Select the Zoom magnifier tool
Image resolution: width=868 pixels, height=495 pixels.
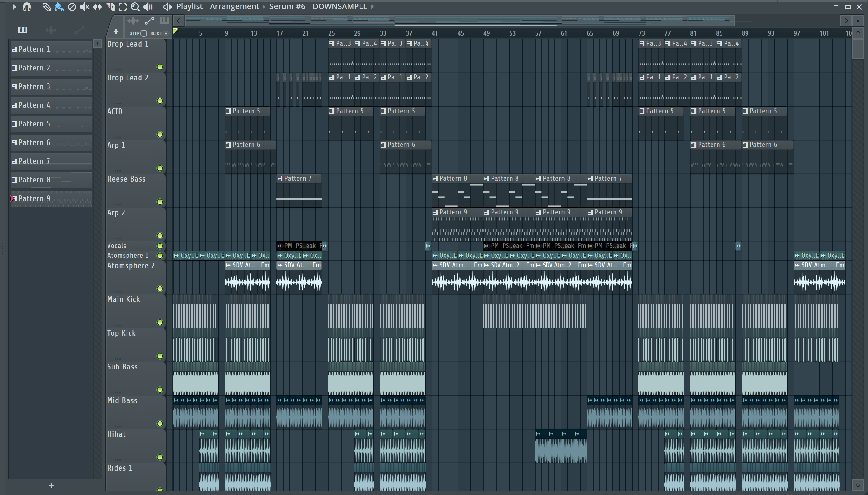point(135,6)
